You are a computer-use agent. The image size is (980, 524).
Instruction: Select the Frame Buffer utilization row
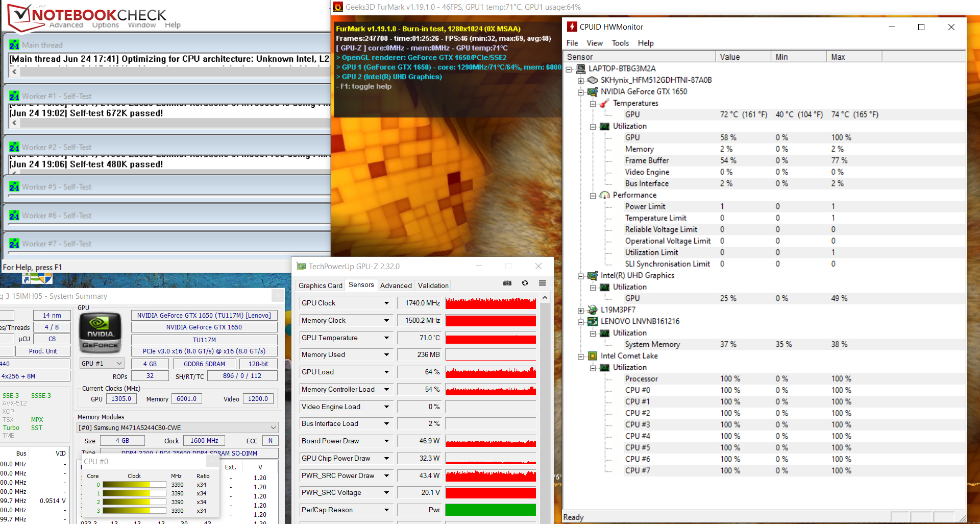coord(764,160)
